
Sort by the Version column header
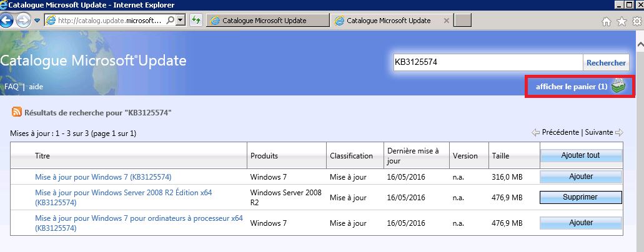[x=465, y=156]
